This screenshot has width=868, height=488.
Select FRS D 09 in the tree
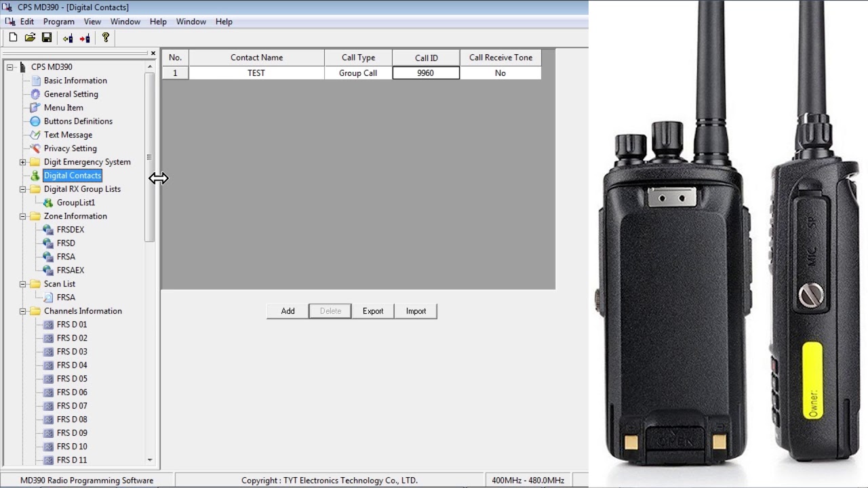72,433
